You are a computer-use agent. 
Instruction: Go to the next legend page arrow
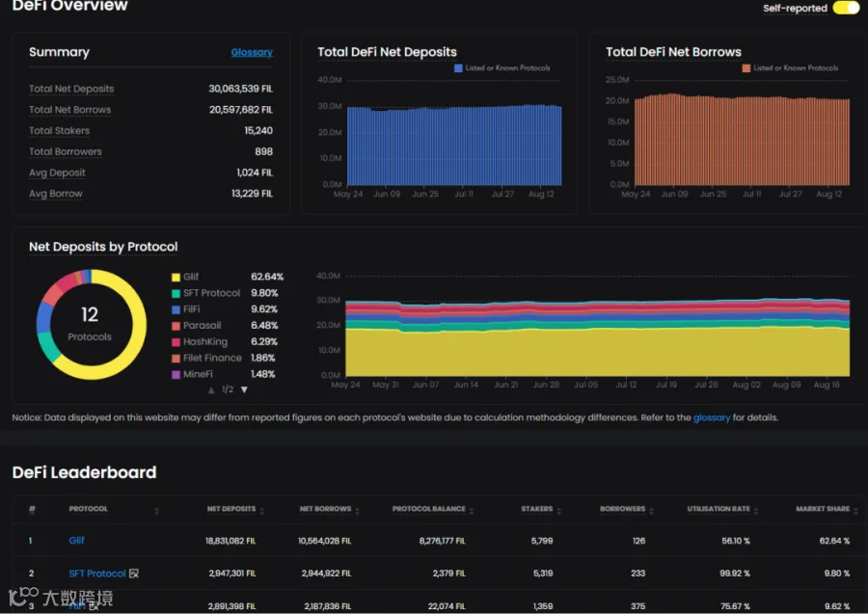coord(244,389)
